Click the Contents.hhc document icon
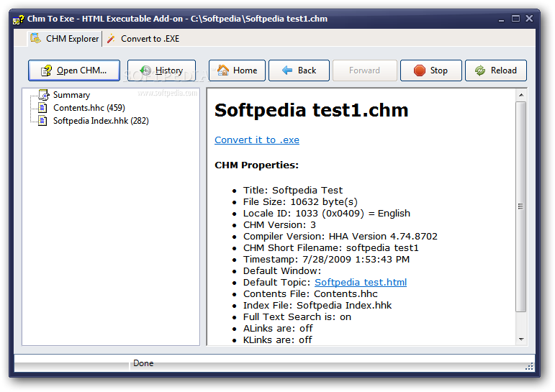 point(42,108)
